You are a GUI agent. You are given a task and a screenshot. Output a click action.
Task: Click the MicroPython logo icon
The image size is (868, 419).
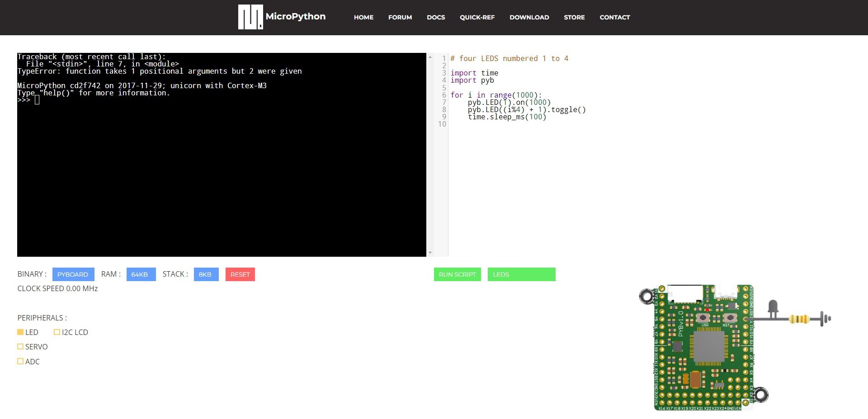[x=250, y=17]
